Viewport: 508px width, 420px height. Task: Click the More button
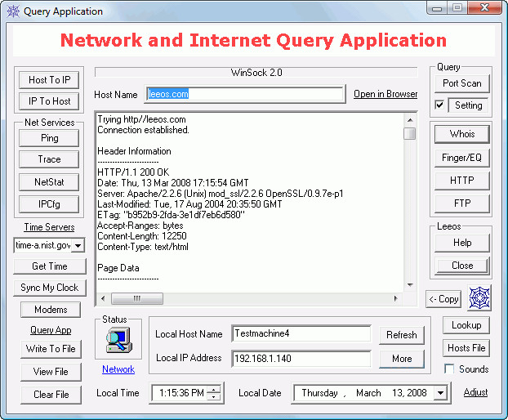[x=402, y=359]
